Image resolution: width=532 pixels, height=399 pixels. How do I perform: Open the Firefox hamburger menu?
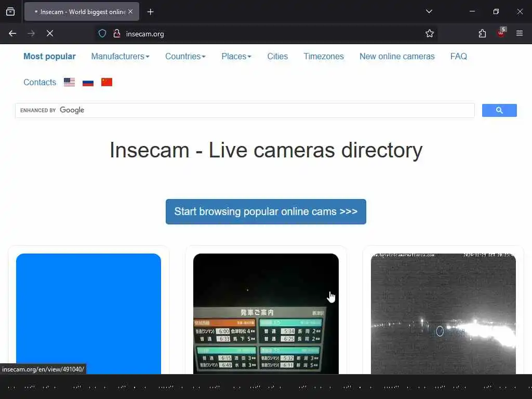[520, 33]
